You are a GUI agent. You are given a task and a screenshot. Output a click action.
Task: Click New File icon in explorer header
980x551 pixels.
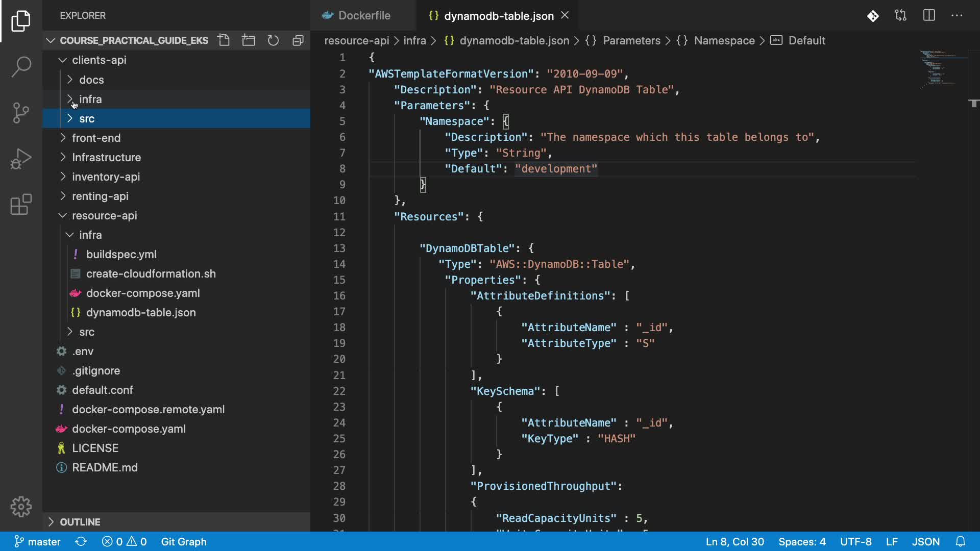pyautogui.click(x=224, y=40)
